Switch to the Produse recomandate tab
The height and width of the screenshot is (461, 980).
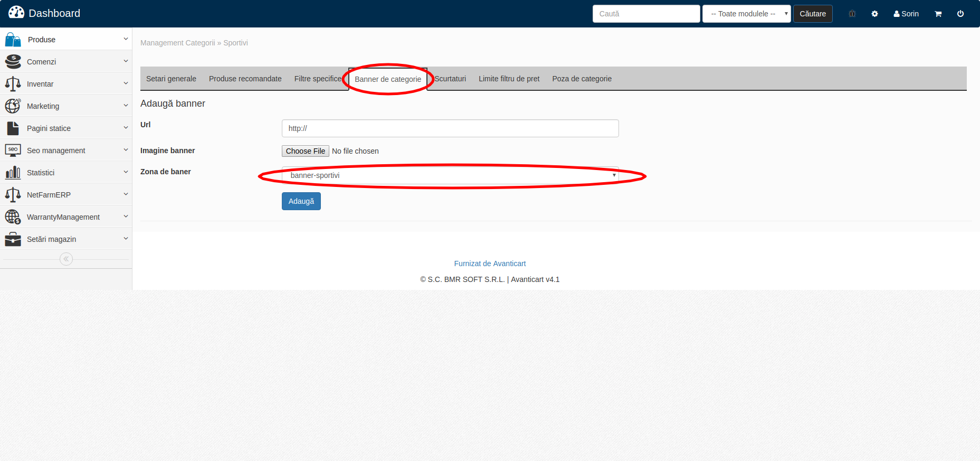pos(245,79)
